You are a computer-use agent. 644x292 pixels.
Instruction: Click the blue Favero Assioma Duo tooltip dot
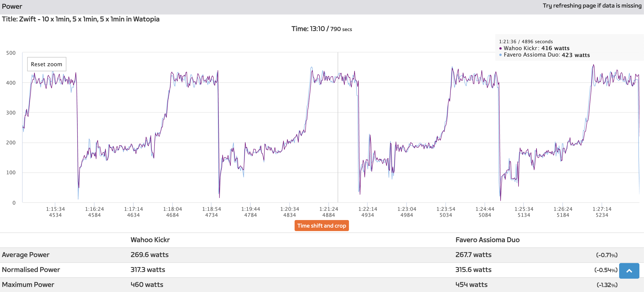click(x=500, y=55)
